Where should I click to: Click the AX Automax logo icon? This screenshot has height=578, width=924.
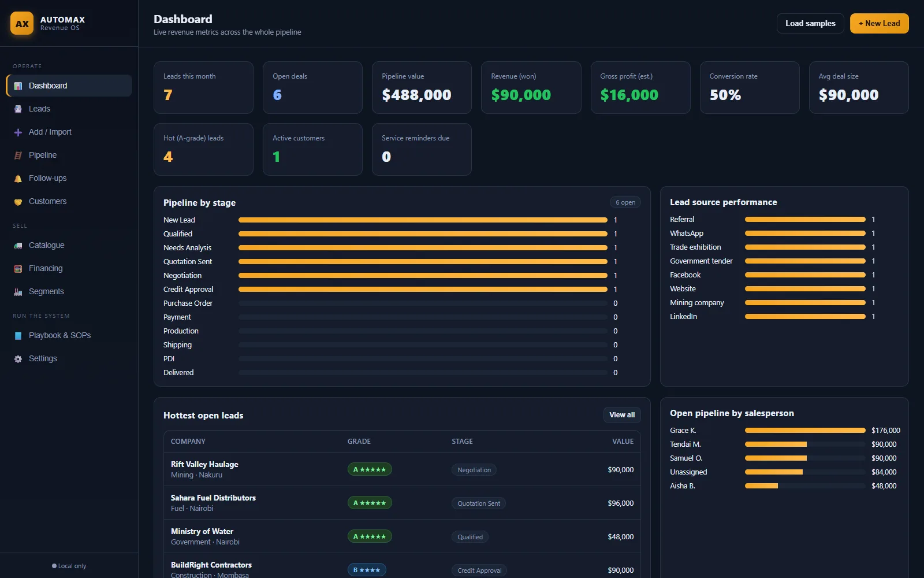pos(22,24)
